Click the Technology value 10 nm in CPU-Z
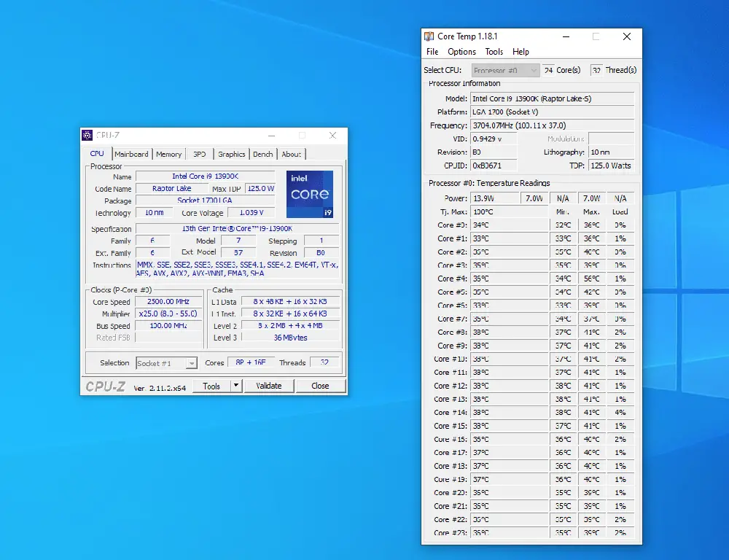This screenshot has height=560, width=729. point(154,213)
